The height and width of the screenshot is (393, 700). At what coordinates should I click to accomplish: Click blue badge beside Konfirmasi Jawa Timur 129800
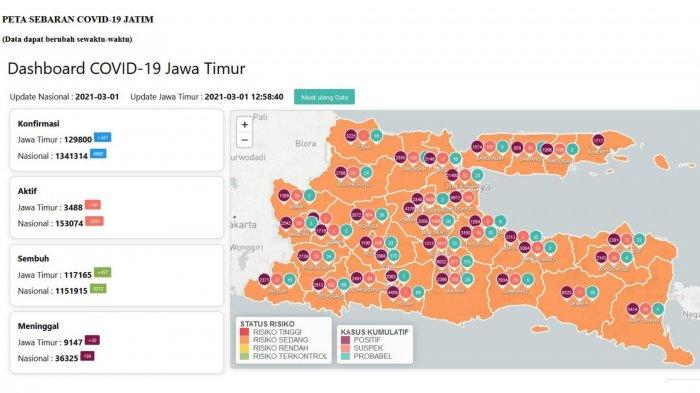coord(103,138)
